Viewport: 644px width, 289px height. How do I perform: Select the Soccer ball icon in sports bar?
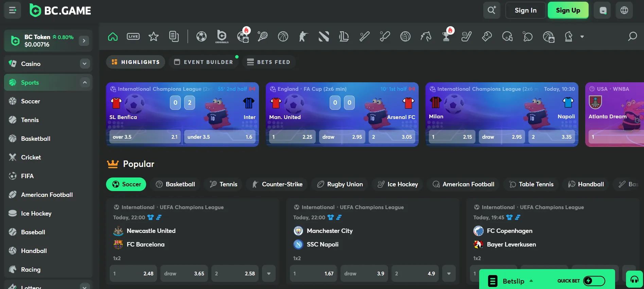coord(202,36)
